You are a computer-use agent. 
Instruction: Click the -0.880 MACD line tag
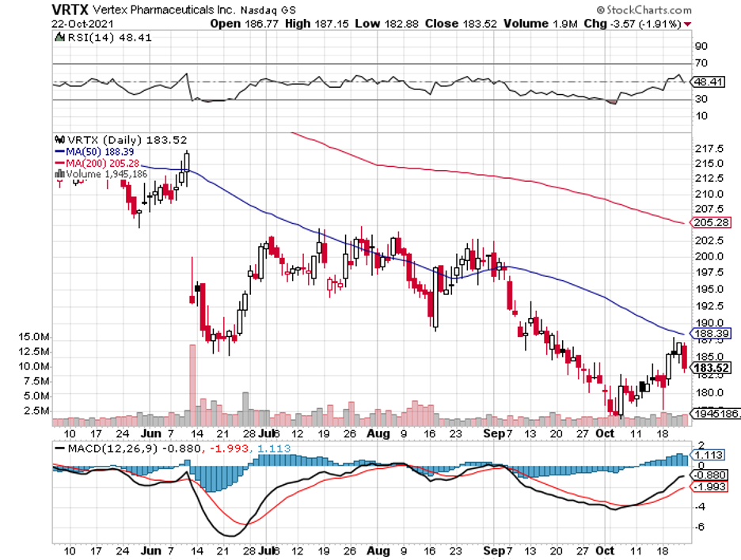(x=709, y=475)
